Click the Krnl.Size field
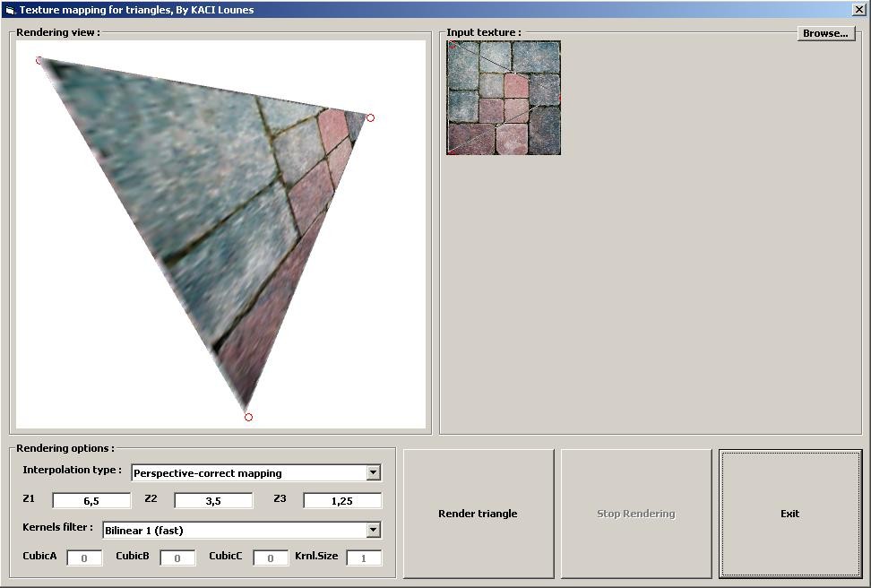Screen dimensions: 871x588 click(x=364, y=558)
